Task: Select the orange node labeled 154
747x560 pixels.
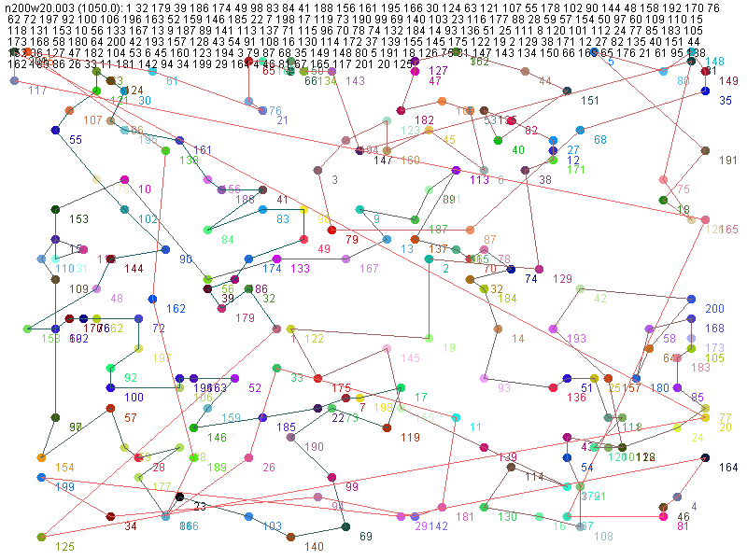Action: (x=41, y=457)
